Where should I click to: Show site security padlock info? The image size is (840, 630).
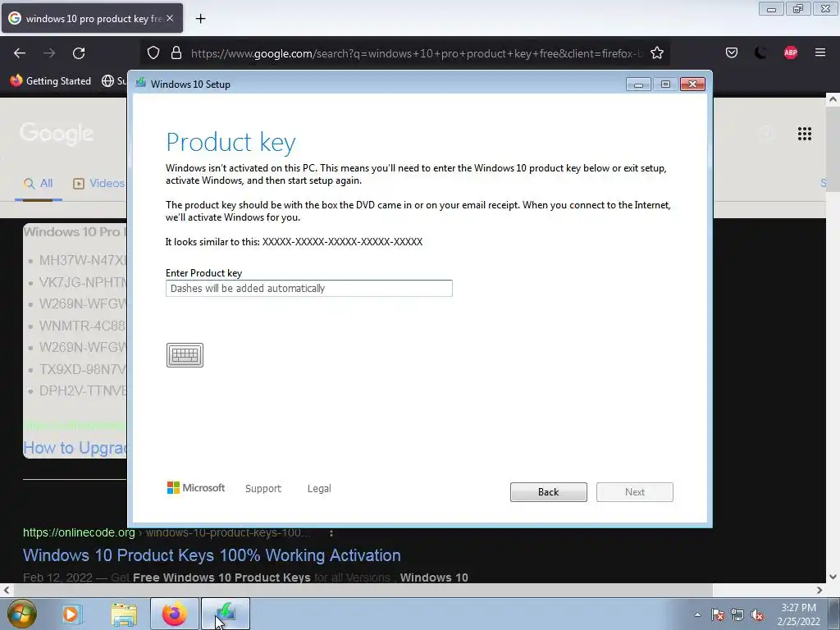[176, 52]
